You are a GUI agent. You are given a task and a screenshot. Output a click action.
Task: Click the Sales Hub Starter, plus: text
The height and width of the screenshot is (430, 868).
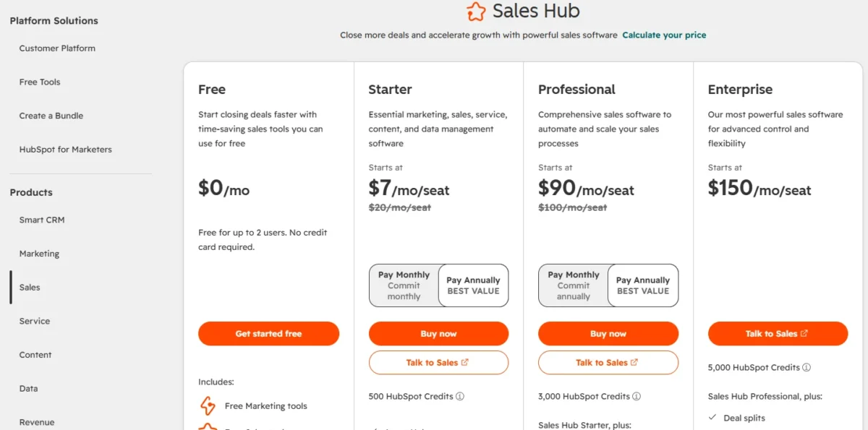click(x=585, y=425)
